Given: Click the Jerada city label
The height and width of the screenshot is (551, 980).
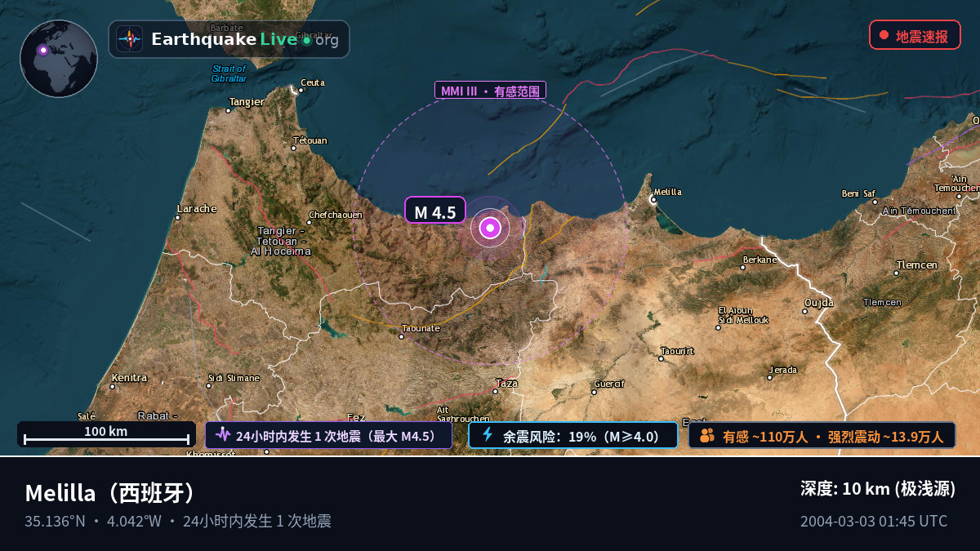Looking at the screenshot, I should pyautogui.click(x=782, y=370).
